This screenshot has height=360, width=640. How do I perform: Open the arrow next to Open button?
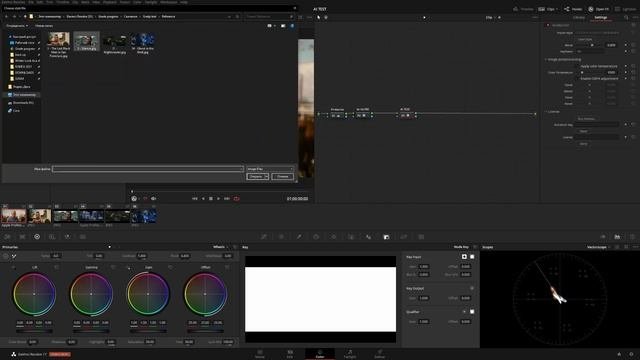click(267, 177)
